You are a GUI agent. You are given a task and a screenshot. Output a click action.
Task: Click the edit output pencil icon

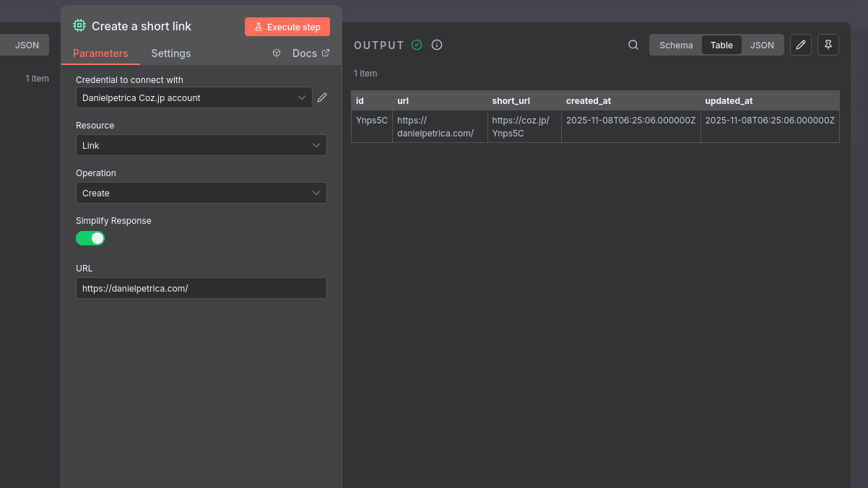[800, 45]
